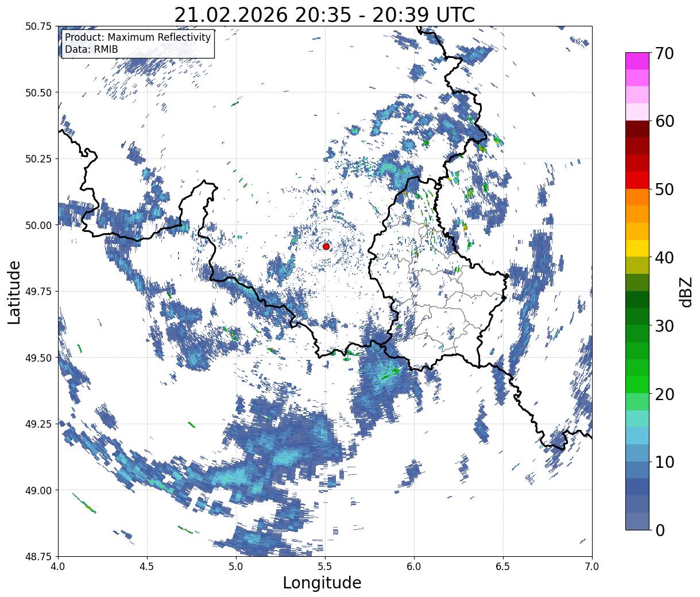This screenshot has height=597, width=700.
Task: Click longitude tick label 4.5
Action: [147, 566]
